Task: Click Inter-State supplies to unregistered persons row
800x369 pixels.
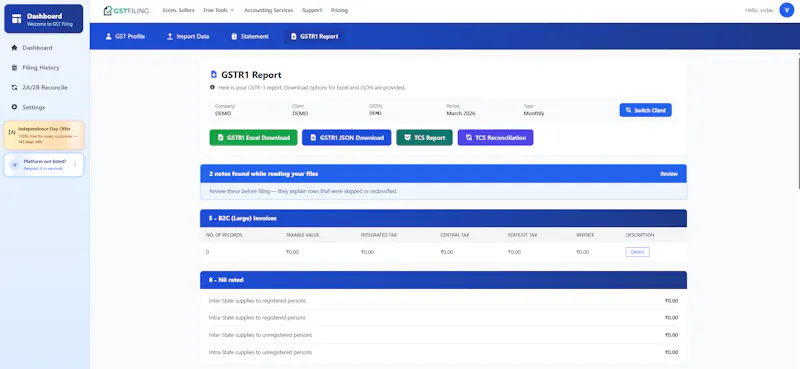Action: [x=443, y=335]
